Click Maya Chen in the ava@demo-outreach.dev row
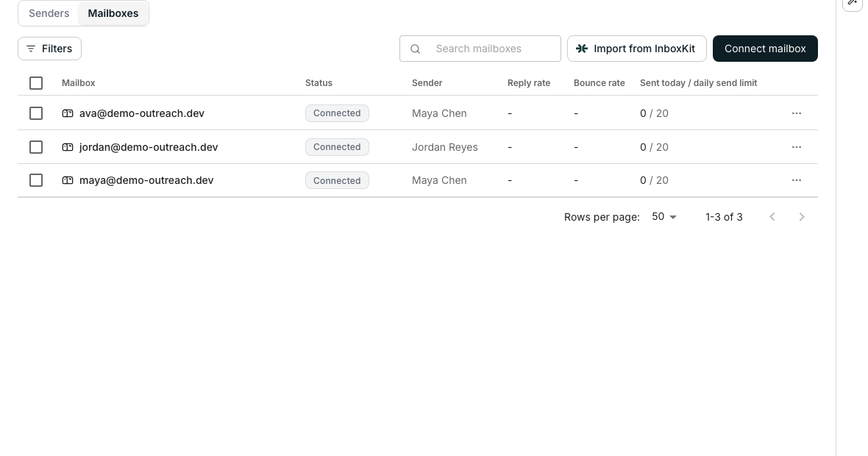 click(x=439, y=113)
